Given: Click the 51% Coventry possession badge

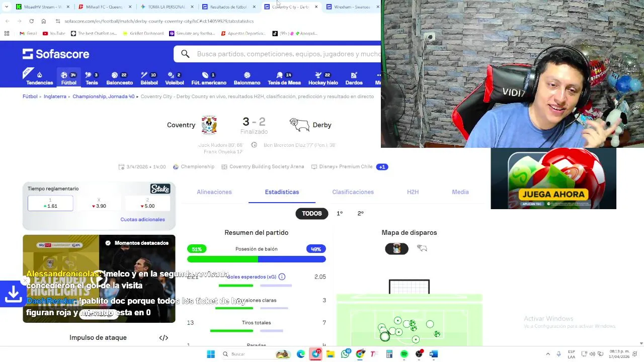Looking at the screenshot, I should [x=196, y=249].
